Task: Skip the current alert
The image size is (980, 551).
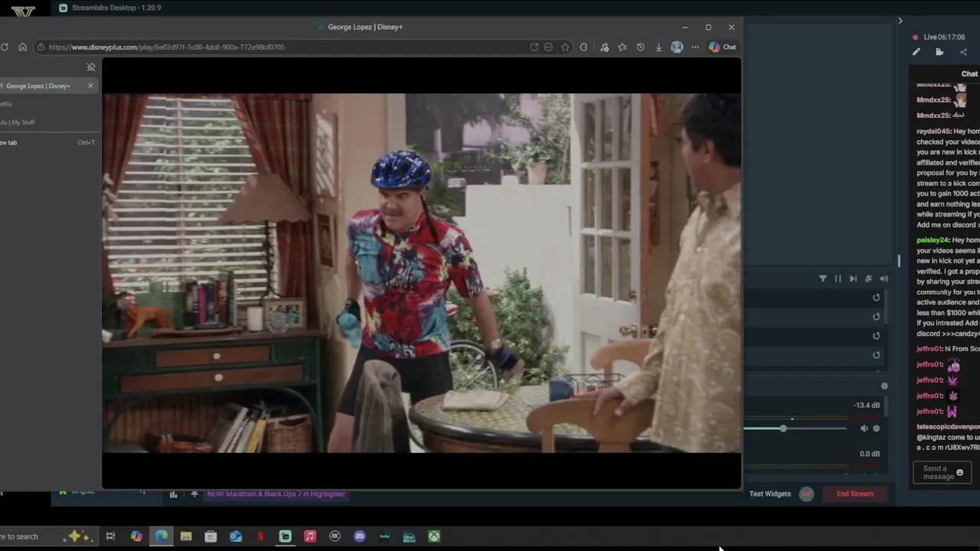Action: tap(853, 279)
